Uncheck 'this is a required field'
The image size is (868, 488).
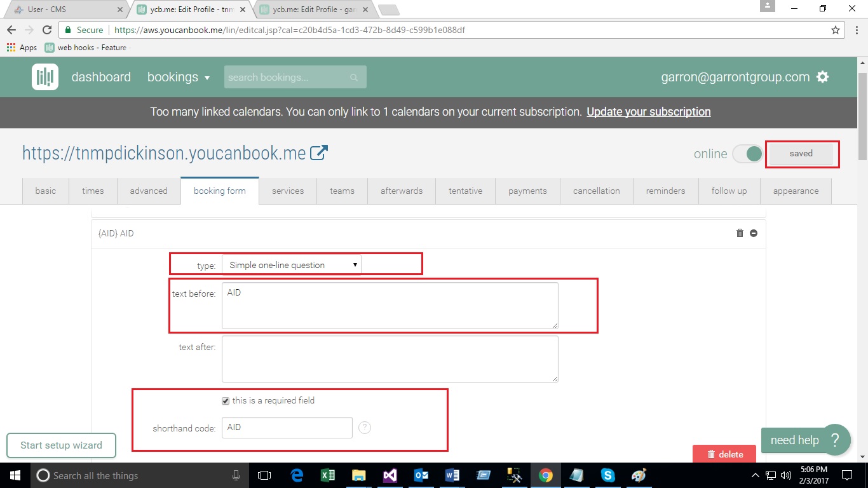click(226, 401)
